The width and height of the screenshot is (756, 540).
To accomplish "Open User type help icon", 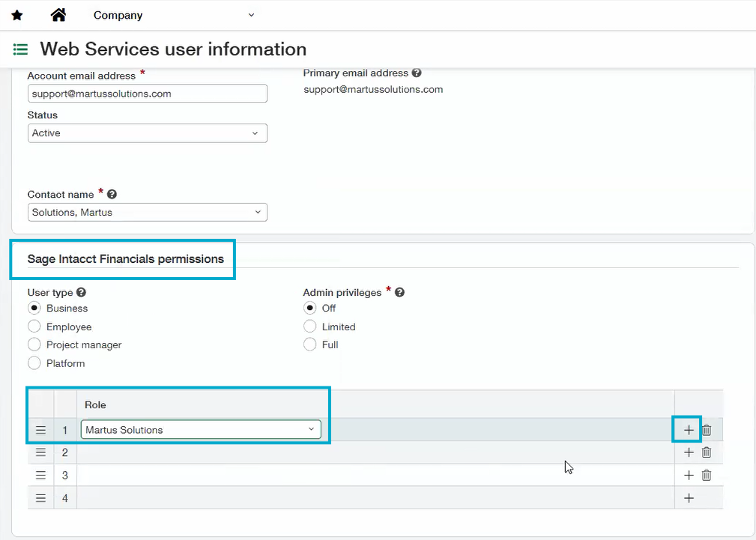I will (81, 292).
